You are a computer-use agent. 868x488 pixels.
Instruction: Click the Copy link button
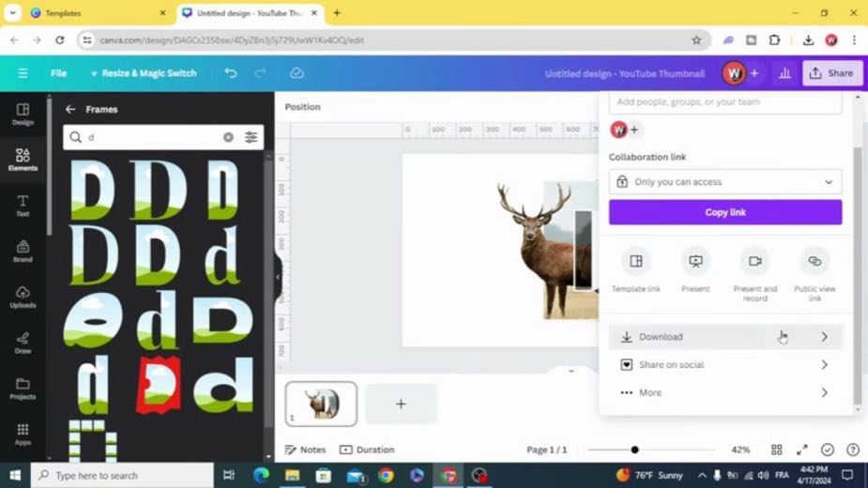[x=725, y=212]
